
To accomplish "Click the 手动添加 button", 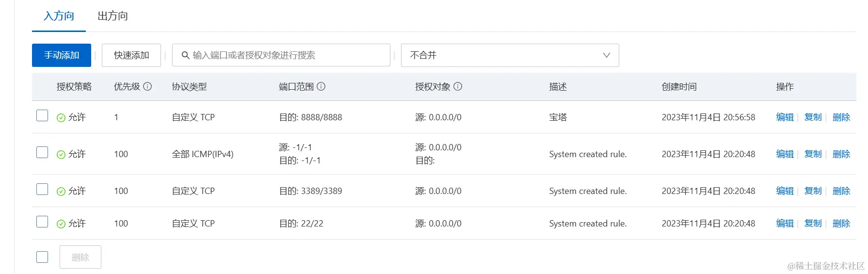I will click(x=62, y=55).
